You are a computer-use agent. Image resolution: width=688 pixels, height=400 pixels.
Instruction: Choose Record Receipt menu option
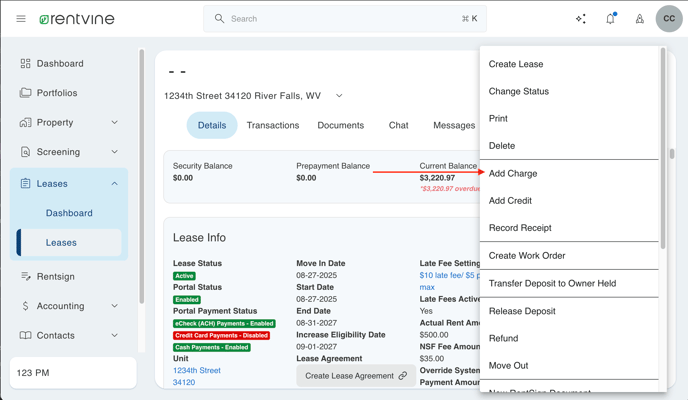tap(520, 228)
